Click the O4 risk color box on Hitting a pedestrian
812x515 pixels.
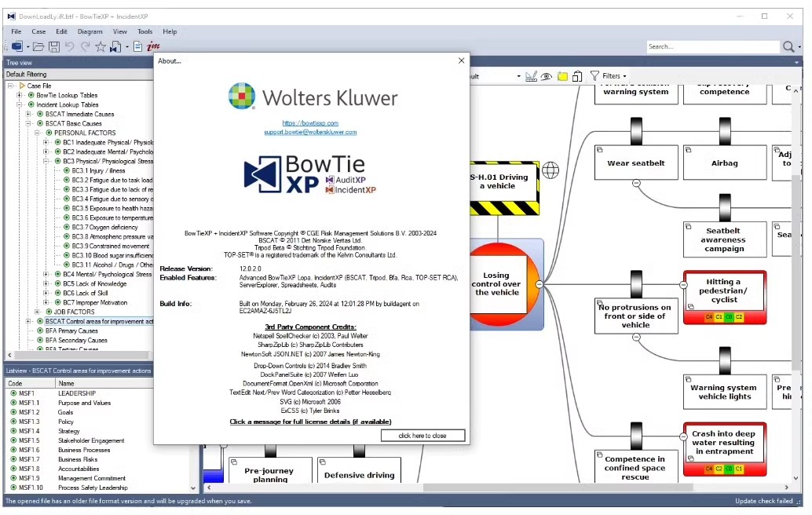[709, 316]
